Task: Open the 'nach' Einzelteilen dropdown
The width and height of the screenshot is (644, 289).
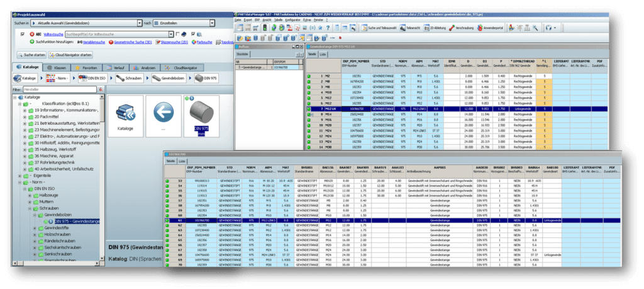Action: (212, 23)
